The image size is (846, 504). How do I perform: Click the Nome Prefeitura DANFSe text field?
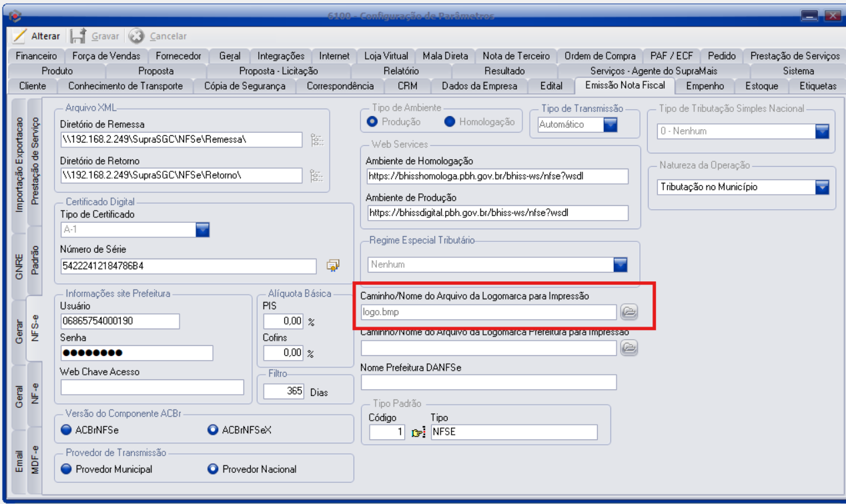[488, 382]
